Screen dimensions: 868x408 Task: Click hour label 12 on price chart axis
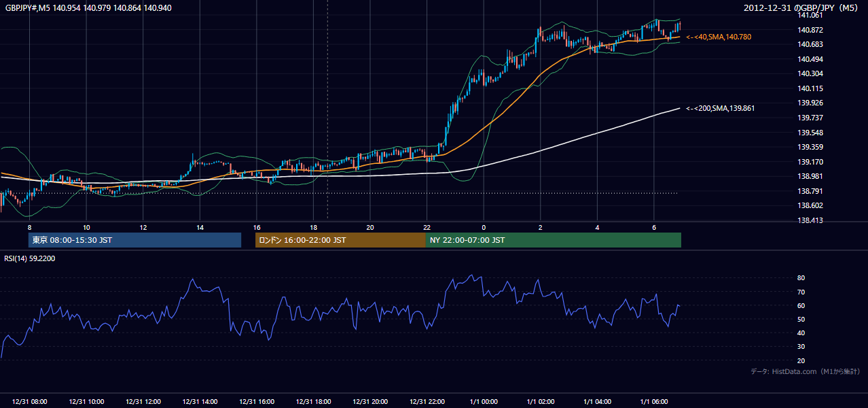(143, 227)
